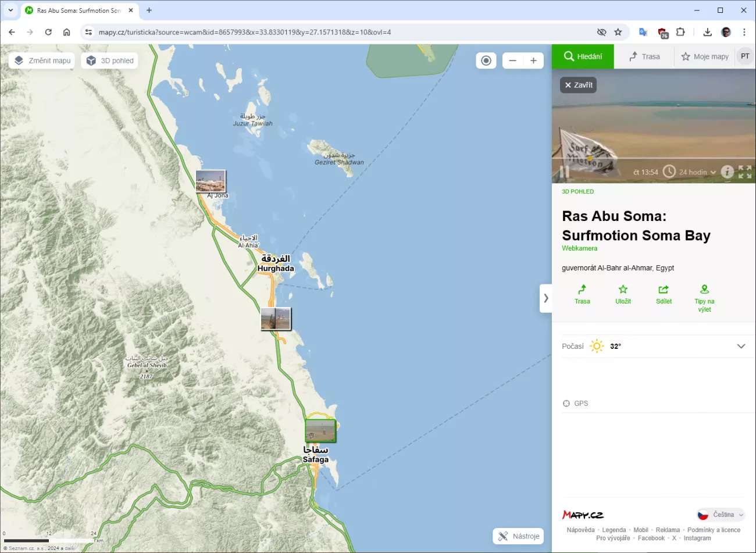Close webcam preview with Zavřít
The height and width of the screenshot is (553, 756).
tap(578, 85)
